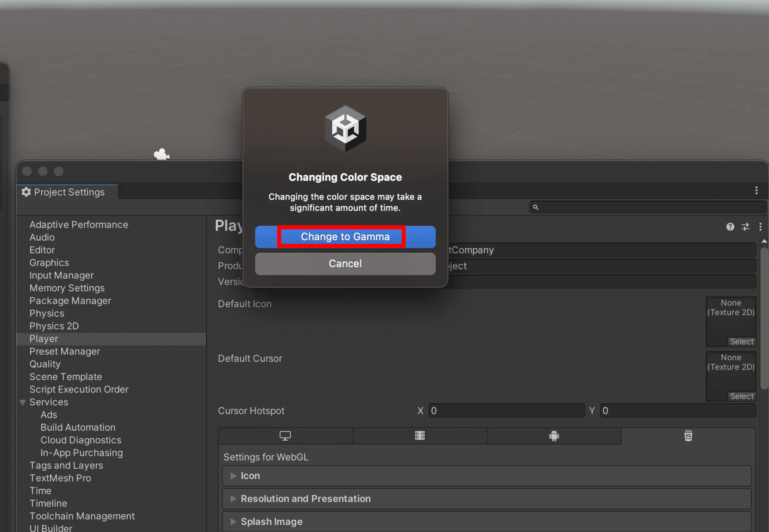Select Physics settings category
Screen dimensions: 769x532
47,313
